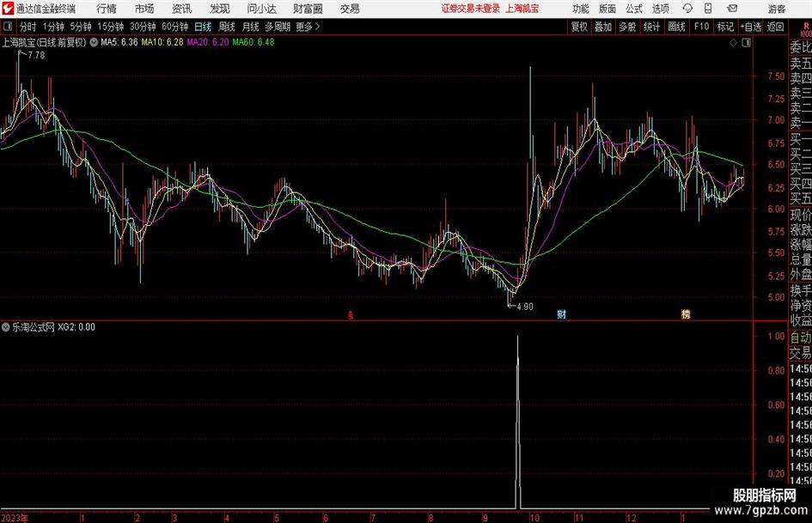
Task: Click the 自动 button in the right panel
Action: pyautogui.click(x=801, y=338)
